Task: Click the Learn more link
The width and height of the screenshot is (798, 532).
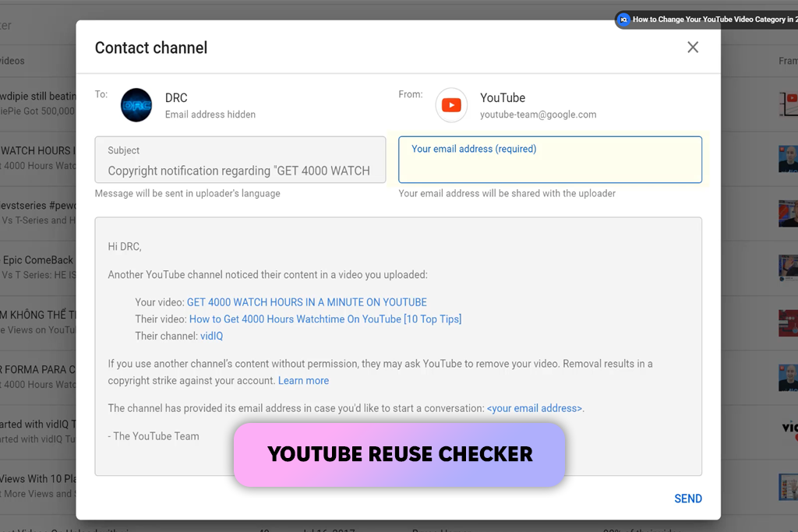Action: (303, 380)
